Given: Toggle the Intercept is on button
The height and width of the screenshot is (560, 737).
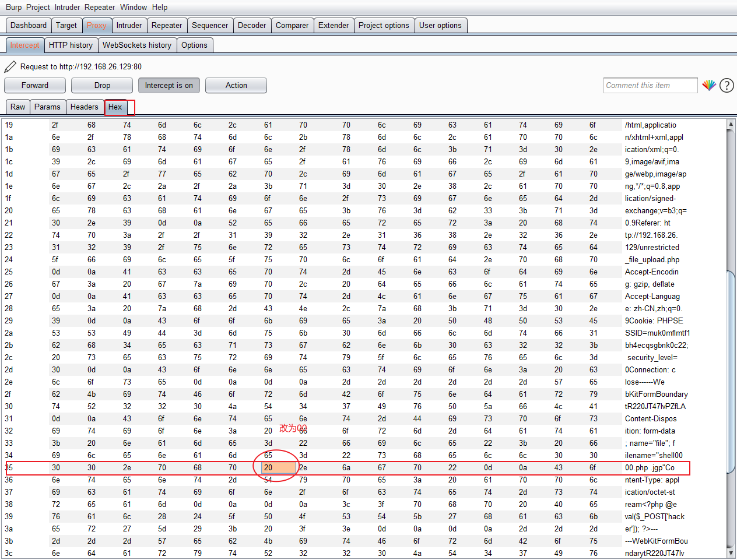Looking at the screenshot, I should 169,85.
